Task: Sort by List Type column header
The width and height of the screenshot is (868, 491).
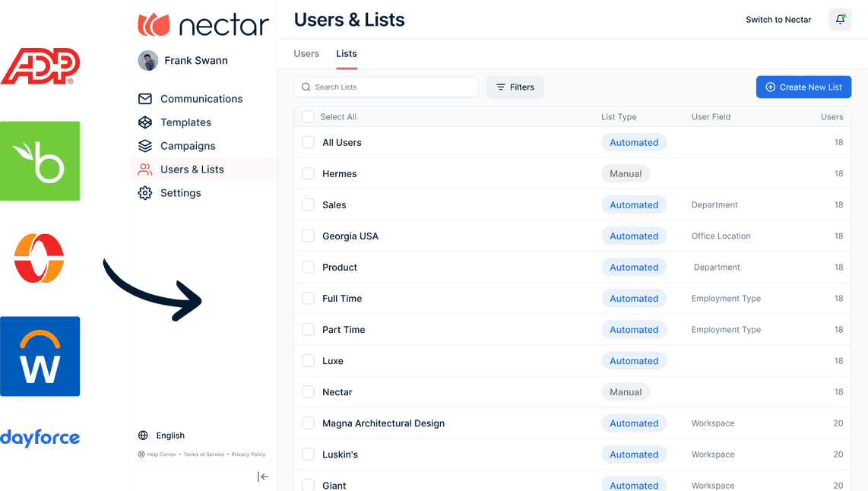Action: [x=619, y=117]
